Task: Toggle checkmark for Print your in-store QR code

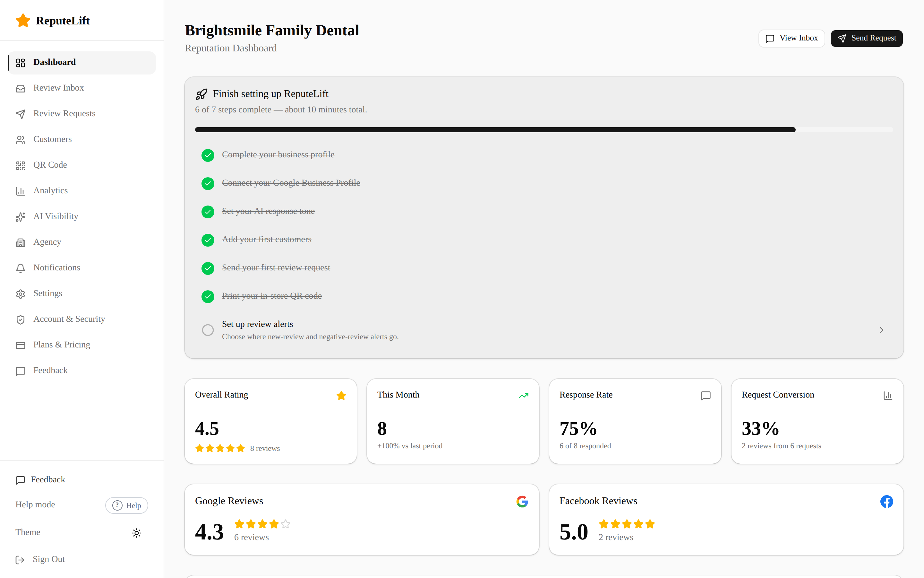Action: pyautogui.click(x=208, y=297)
